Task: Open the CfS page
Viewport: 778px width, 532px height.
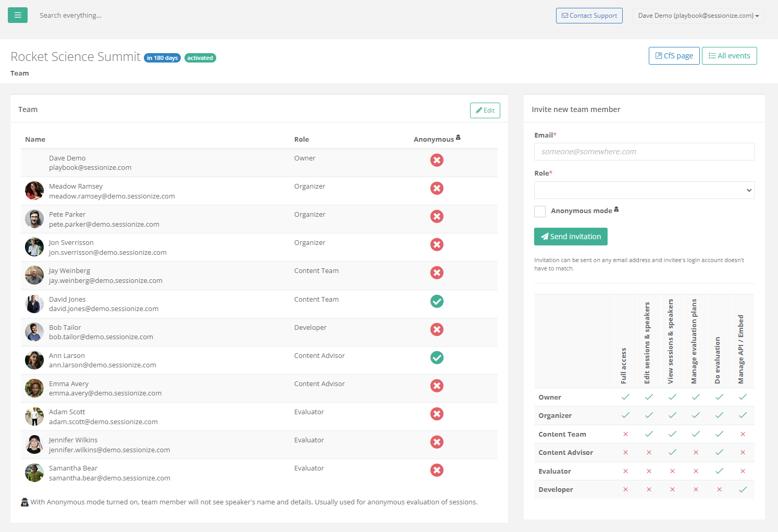Action: click(x=674, y=56)
